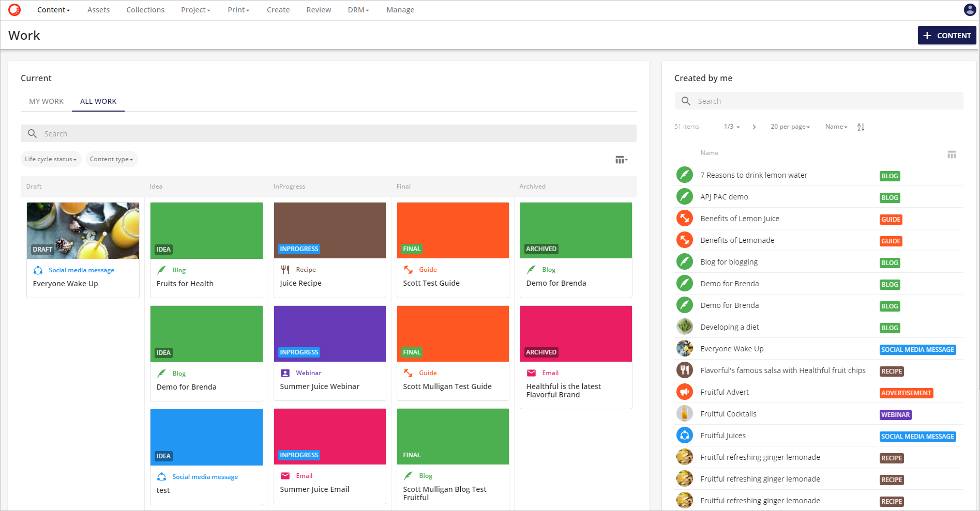Viewport: 980px width, 511px height.
Task: Click the Guide icon next to 'Benefits of Lemon Juice'
Action: [x=684, y=218]
